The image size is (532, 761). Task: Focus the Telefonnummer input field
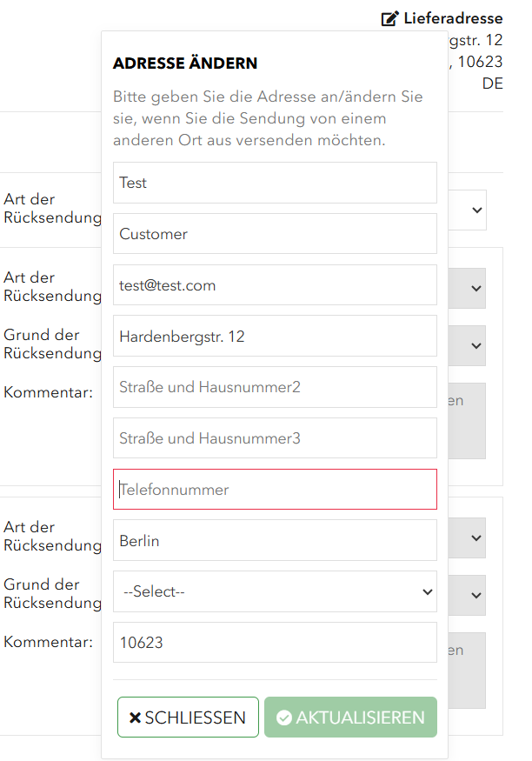[x=275, y=489]
